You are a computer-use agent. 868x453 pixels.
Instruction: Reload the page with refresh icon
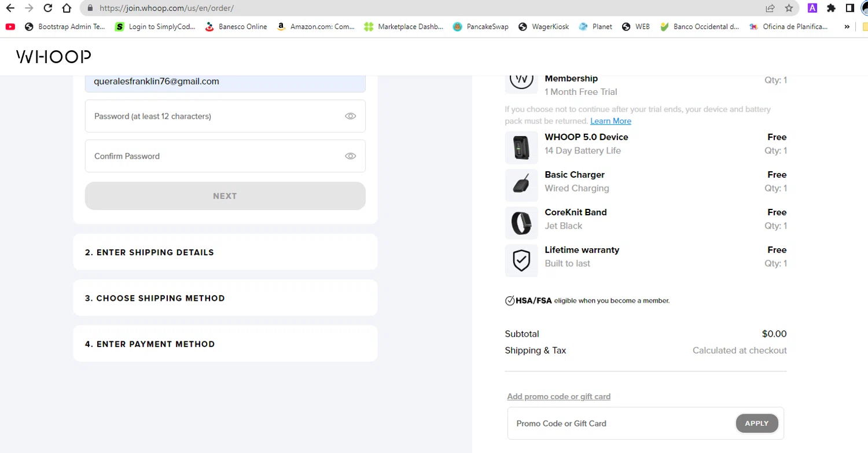(48, 8)
